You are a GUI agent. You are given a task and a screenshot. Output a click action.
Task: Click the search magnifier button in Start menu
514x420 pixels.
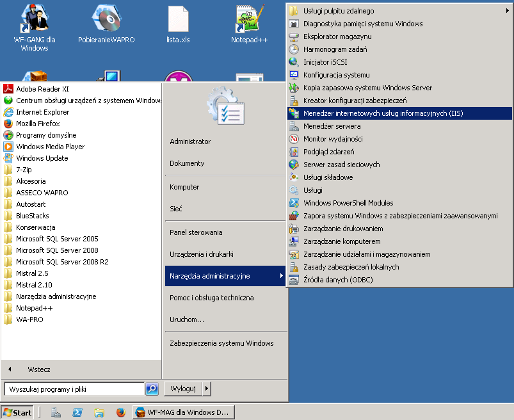[152, 389]
